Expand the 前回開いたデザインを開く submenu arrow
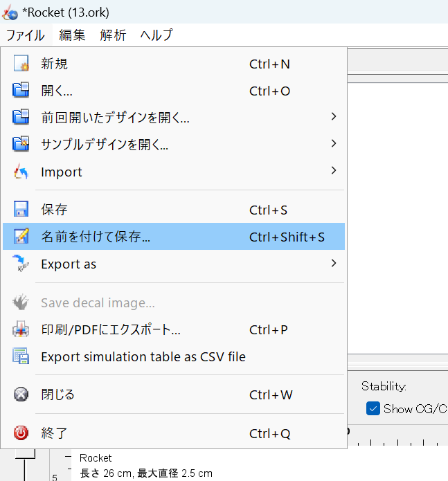 click(x=334, y=117)
